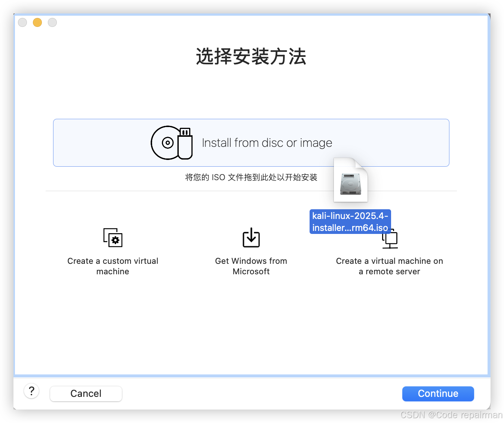Click the gear icon inside custom virtual machine graphic

click(115, 240)
